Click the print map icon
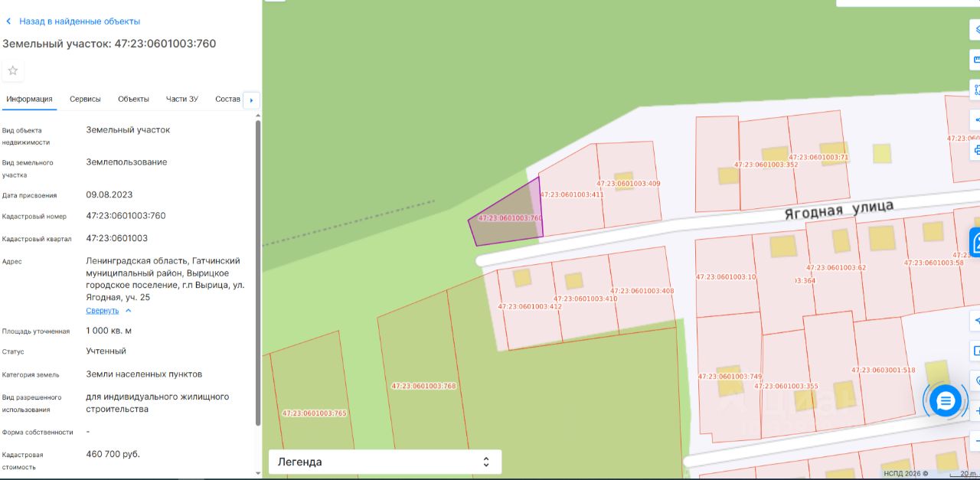This screenshot has height=480, width=980. (975, 149)
